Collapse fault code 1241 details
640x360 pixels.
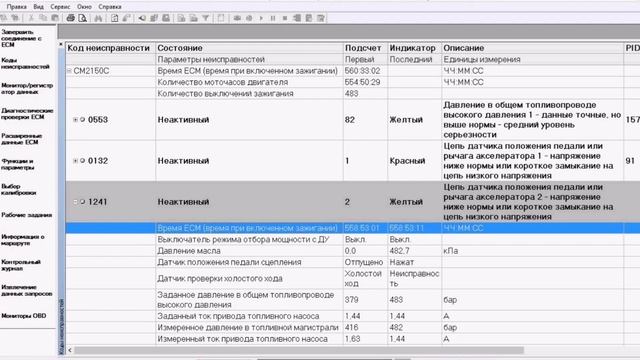(x=75, y=202)
